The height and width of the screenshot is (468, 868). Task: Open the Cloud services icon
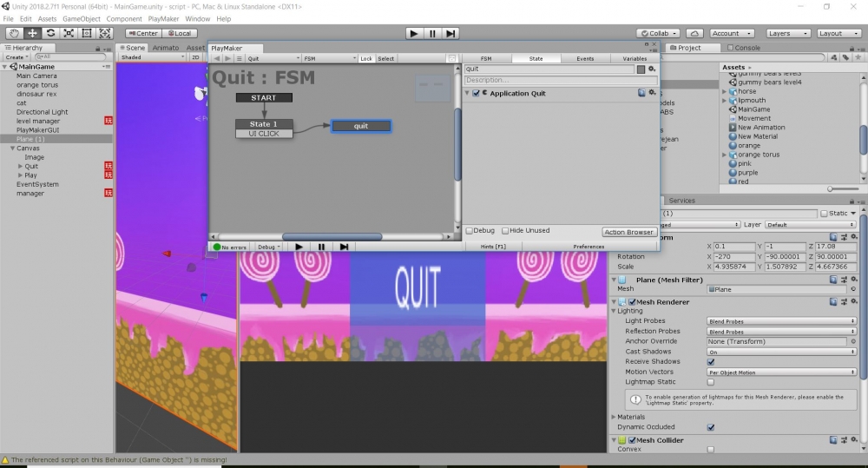coord(694,33)
